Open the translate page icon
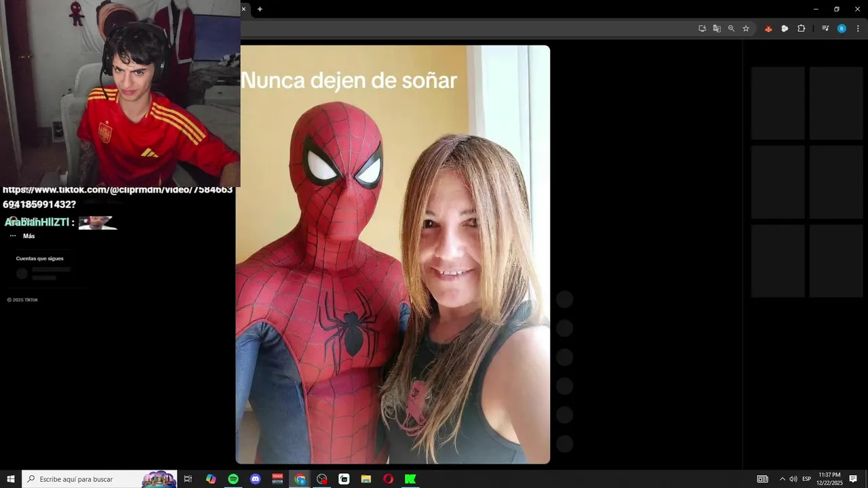 717,28
